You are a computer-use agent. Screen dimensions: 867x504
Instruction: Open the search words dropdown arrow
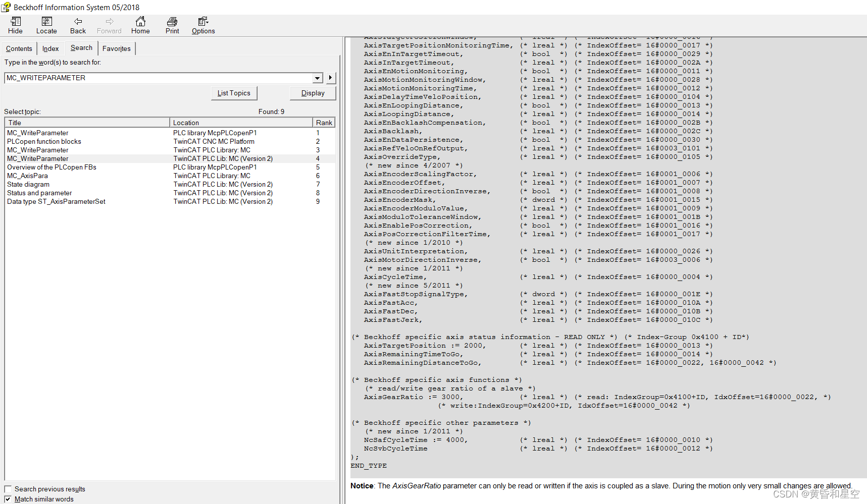[317, 78]
